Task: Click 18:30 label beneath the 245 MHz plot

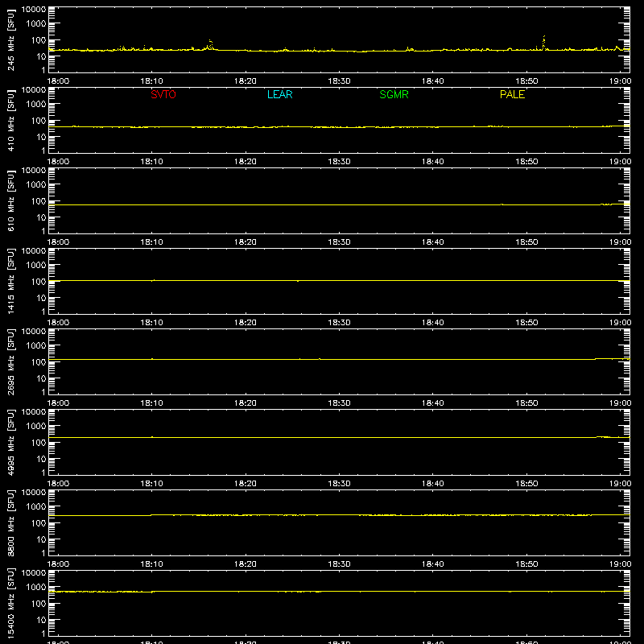Action: coord(339,81)
